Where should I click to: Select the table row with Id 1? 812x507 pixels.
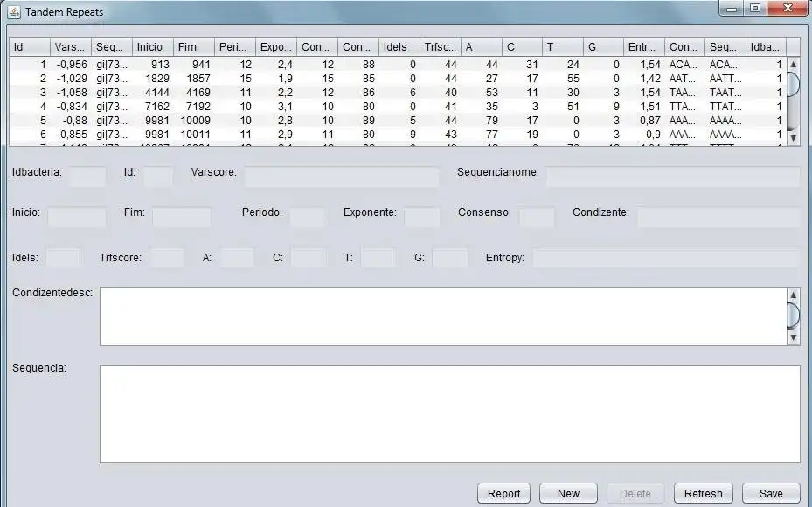point(262,64)
